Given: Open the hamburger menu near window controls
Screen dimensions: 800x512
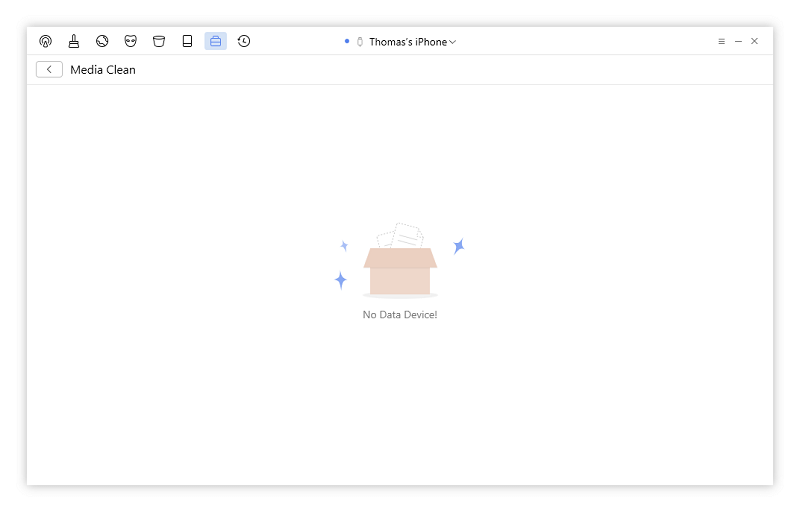Looking at the screenshot, I should click(x=721, y=41).
